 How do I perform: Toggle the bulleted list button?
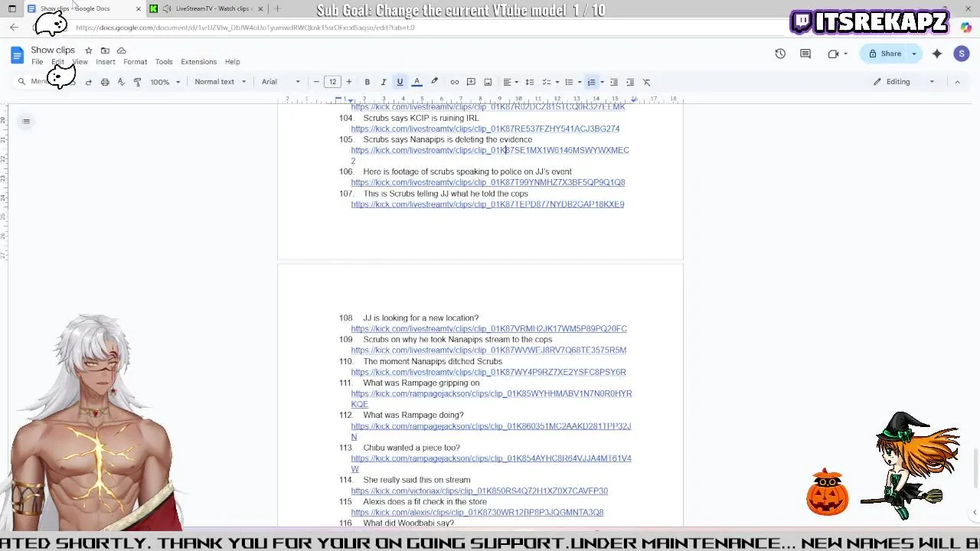[569, 82]
